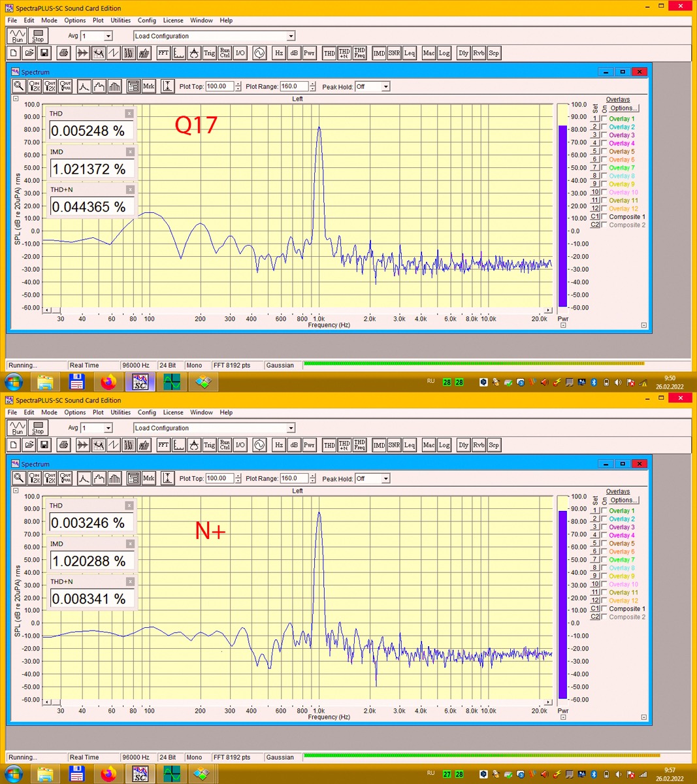Click Mac button in lower window toolbar
The width and height of the screenshot is (697, 784).
click(429, 445)
